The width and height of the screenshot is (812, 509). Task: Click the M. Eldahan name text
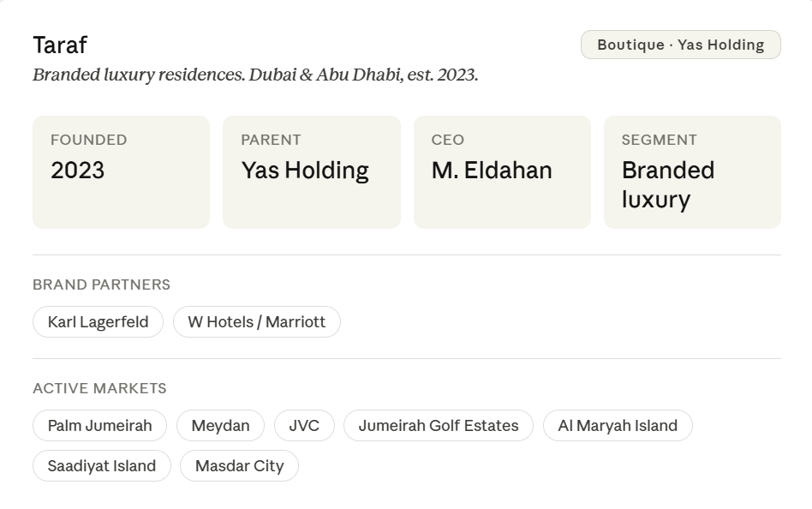pyautogui.click(x=492, y=171)
